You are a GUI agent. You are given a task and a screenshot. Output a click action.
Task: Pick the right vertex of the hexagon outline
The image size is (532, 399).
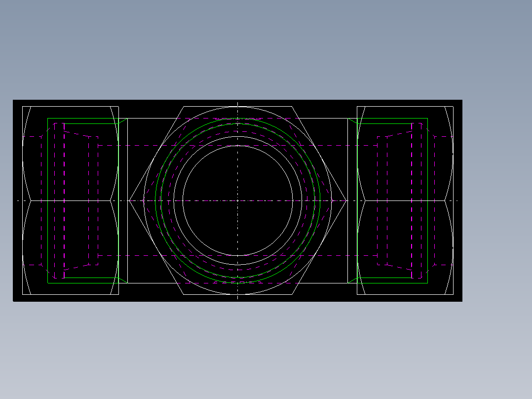coord(346,200)
